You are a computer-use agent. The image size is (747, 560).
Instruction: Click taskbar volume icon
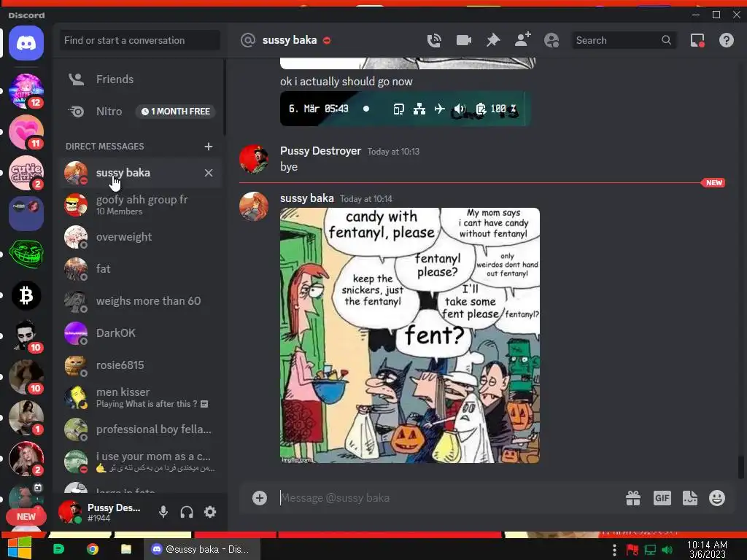point(667,550)
